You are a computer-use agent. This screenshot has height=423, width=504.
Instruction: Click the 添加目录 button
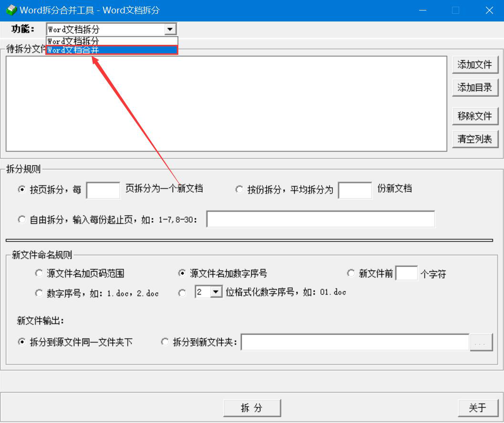475,87
